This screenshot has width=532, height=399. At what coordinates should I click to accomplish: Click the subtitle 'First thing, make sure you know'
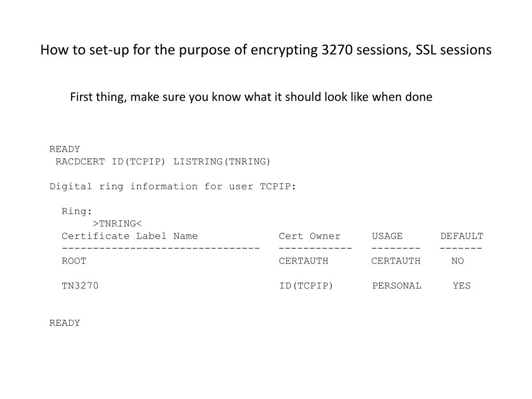pos(251,97)
